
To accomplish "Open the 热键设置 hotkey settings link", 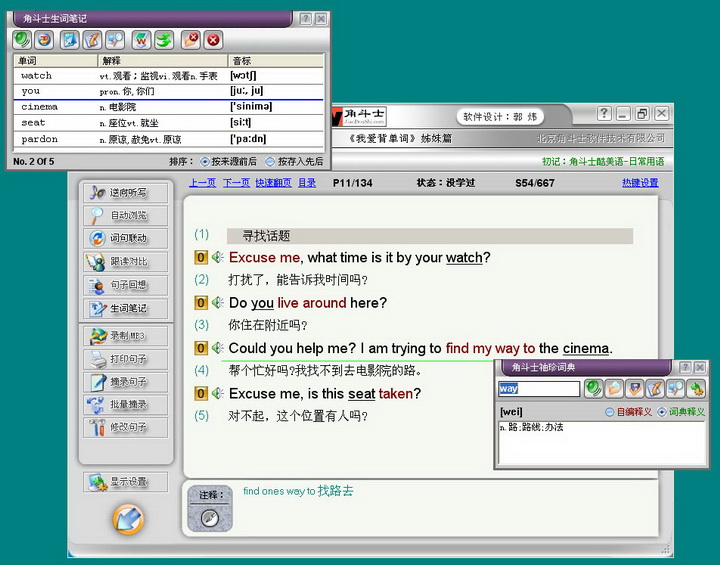I will pos(640,183).
